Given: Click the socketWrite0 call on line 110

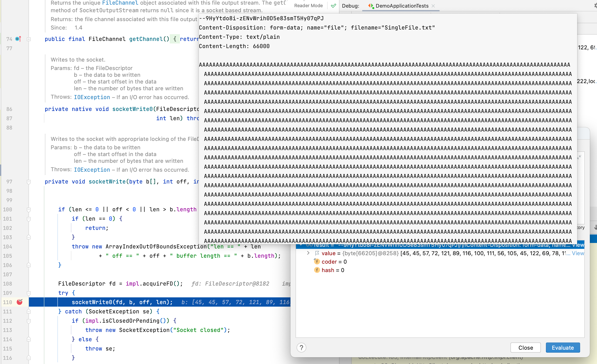Looking at the screenshot, I should 122,302.
